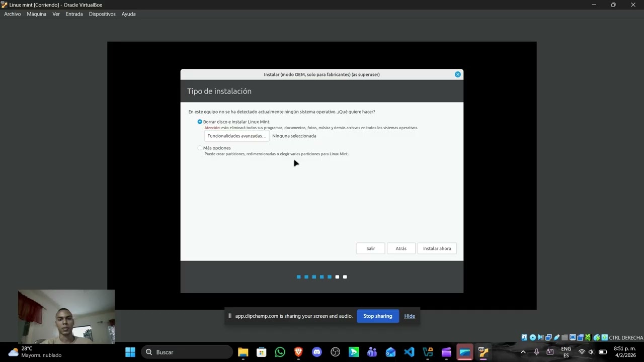This screenshot has height=362, width=644.
Task: Click VirtualBox network adapters status icon
Action: (x=548, y=337)
